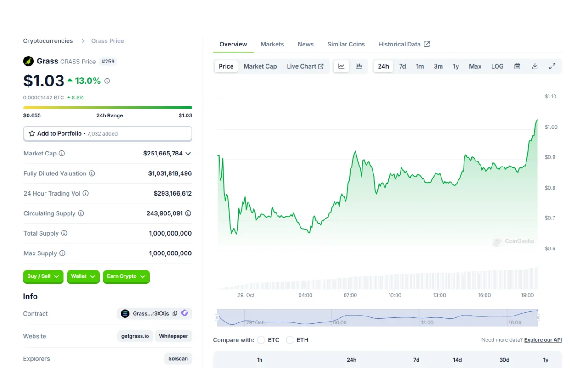Enable LOG scale on chart

coord(498,66)
